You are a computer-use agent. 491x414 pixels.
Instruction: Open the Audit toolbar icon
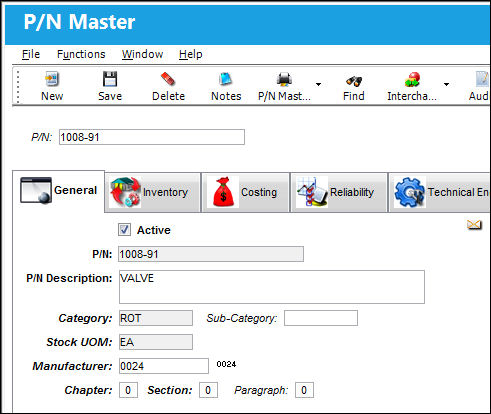tap(482, 79)
